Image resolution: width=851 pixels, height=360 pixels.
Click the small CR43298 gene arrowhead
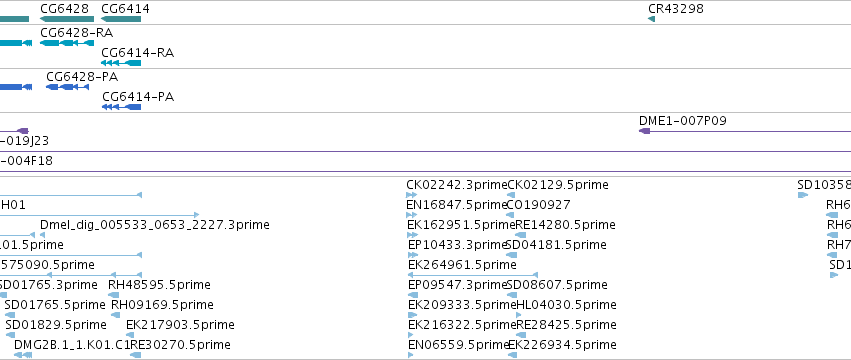tap(651, 19)
